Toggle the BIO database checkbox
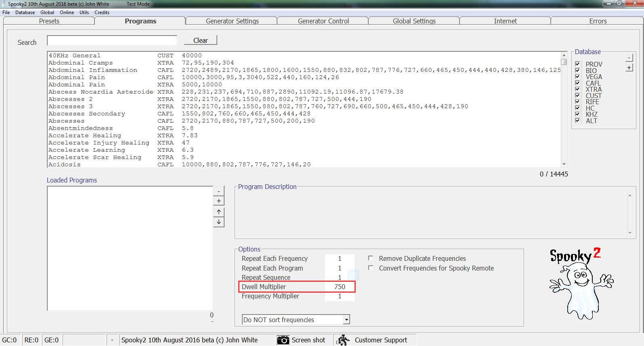Screen dimensions: 644x346 [578, 71]
